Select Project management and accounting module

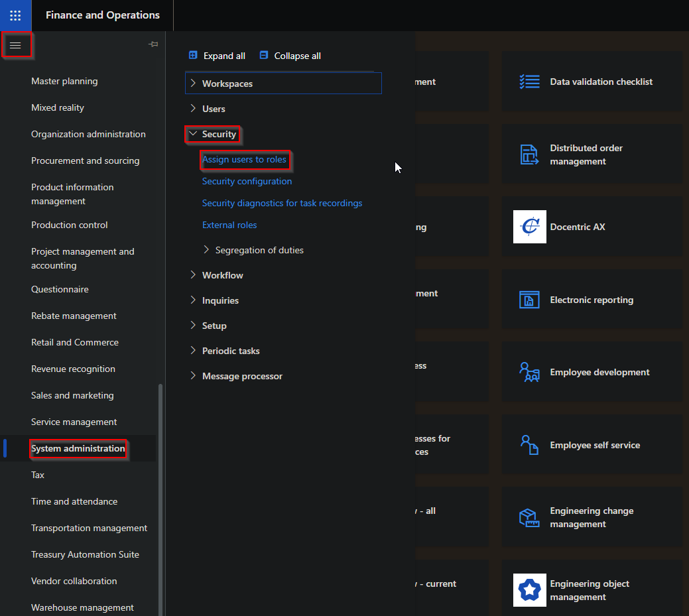click(x=83, y=259)
